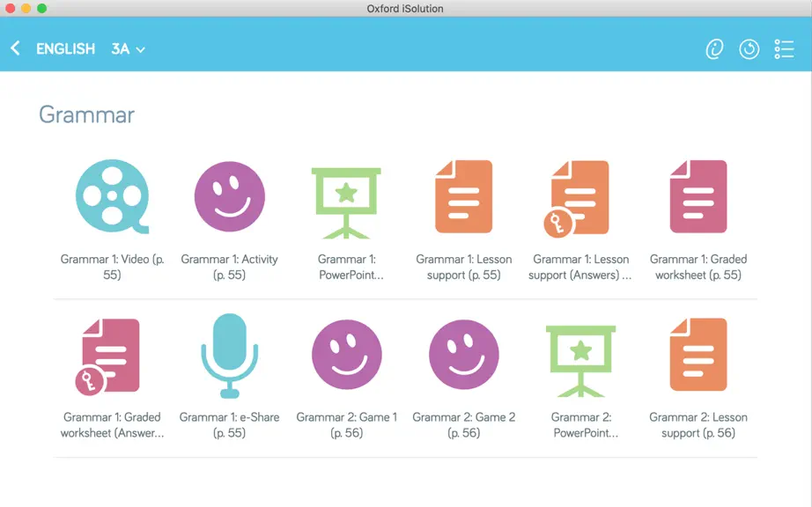Open the Grammar 1 PowerPoint presentation icon

pyautogui.click(x=346, y=202)
